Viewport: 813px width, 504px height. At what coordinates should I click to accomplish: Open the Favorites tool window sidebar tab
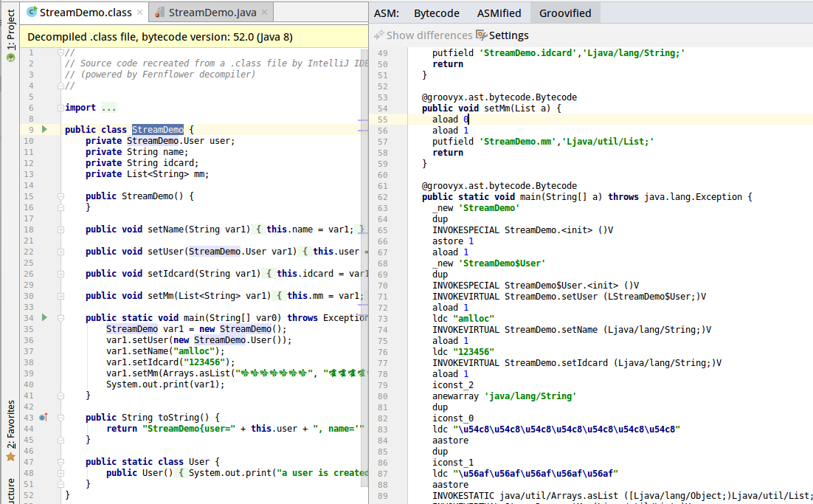click(x=10, y=430)
